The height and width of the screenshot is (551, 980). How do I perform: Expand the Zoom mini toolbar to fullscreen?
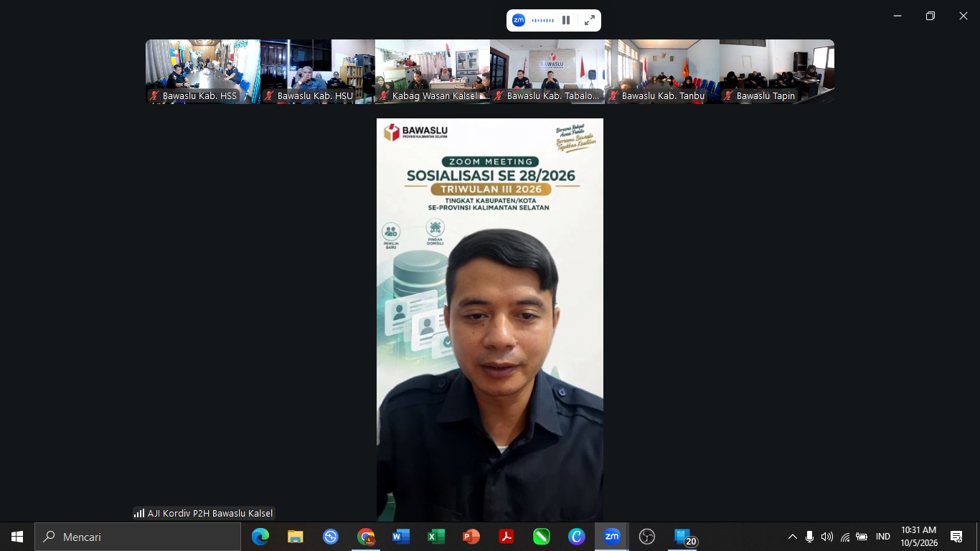click(x=590, y=20)
